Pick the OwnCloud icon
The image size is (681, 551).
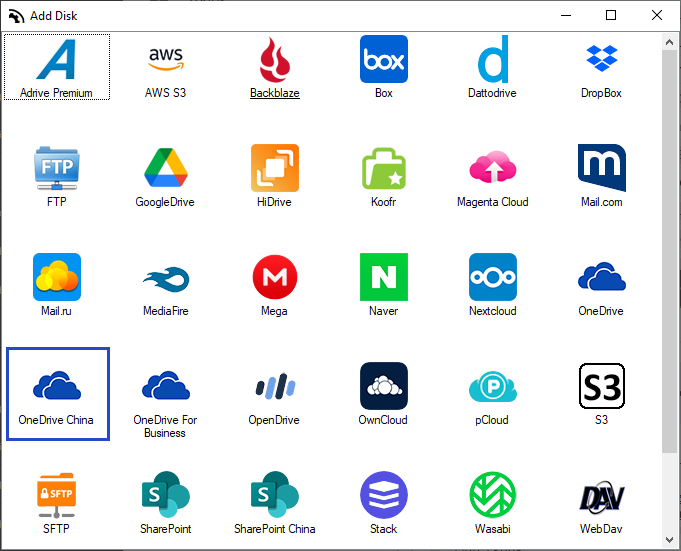click(x=384, y=386)
